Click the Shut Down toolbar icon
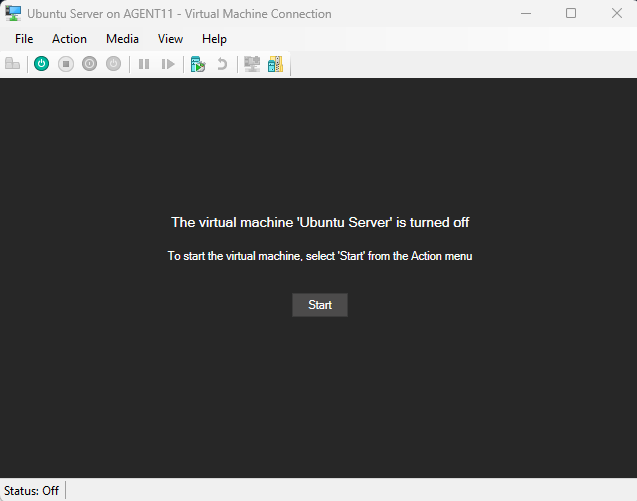Viewport: 637px width, 501px height. coord(90,64)
